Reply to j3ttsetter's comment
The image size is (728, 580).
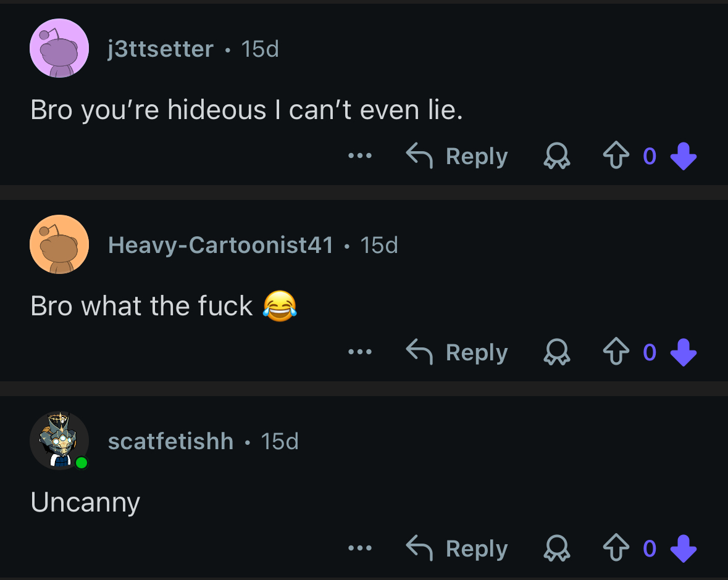[457, 156]
